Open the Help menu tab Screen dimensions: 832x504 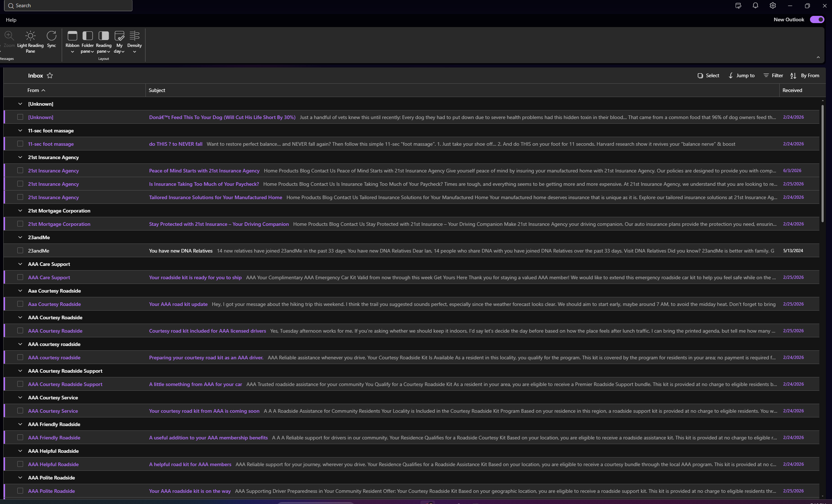(11, 20)
